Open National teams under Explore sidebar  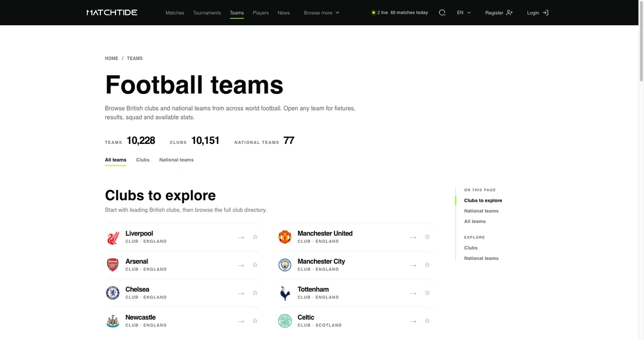pyautogui.click(x=481, y=258)
